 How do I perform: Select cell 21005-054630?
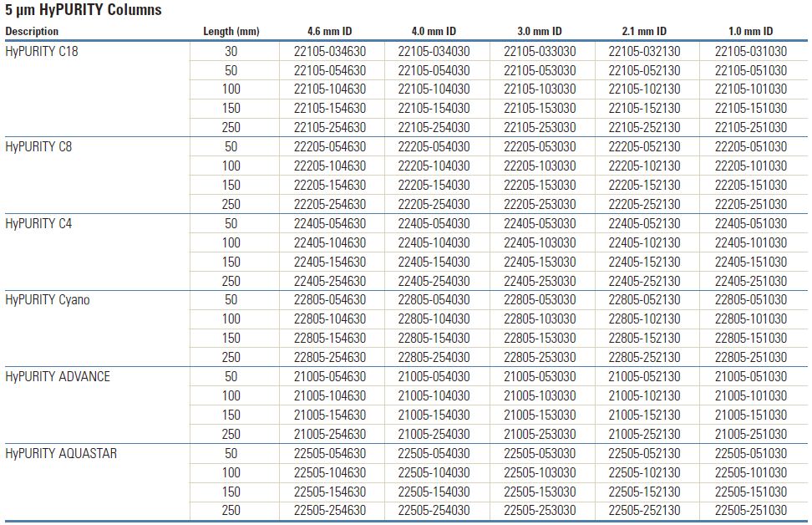click(330, 377)
